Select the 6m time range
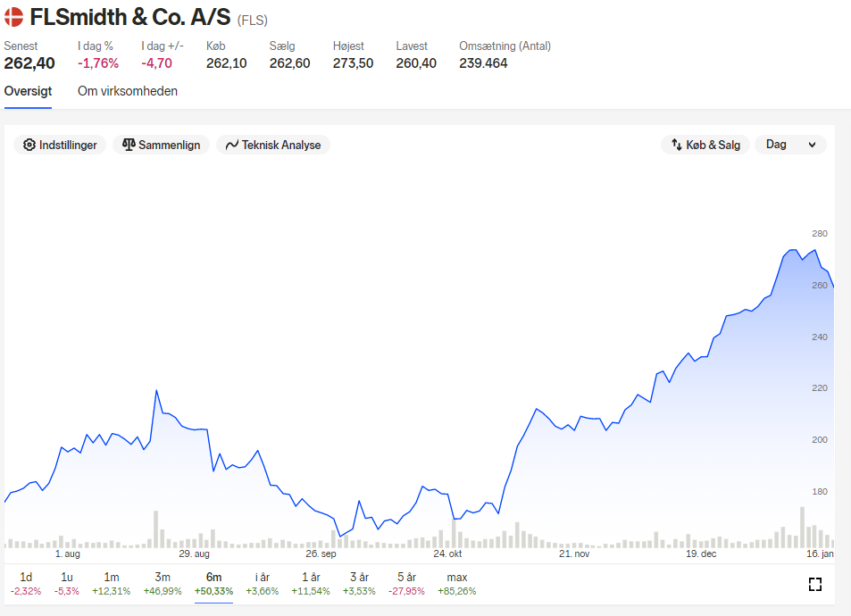Viewport: 851px width, 616px height. pos(213,584)
